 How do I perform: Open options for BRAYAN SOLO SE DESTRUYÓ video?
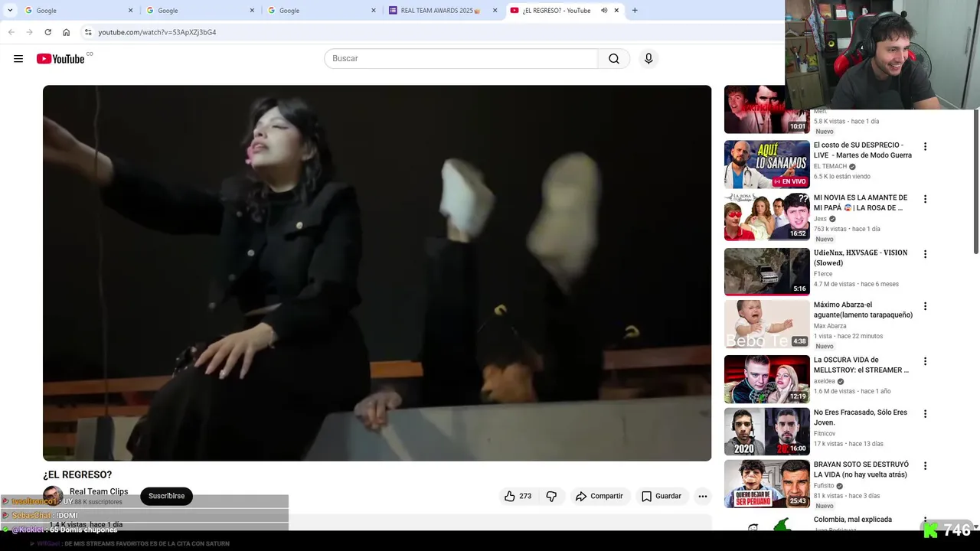(925, 466)
